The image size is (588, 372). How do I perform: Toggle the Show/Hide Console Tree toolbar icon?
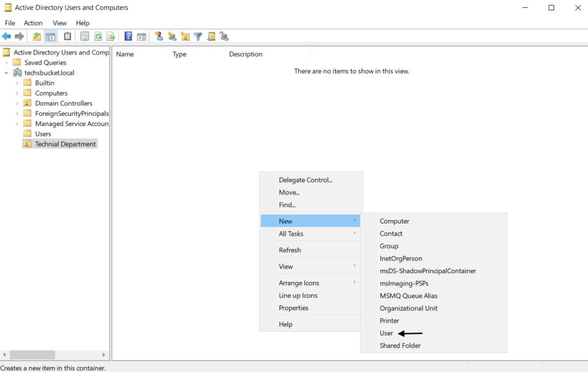(50, 36)
